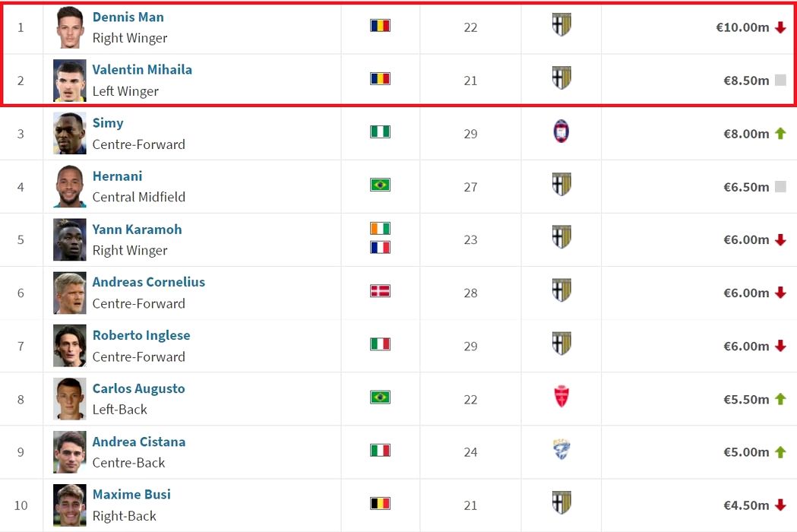Open the Valentin Mihaila name link
Viewport: 797px width, 532px height.
[x=142, y=69]
